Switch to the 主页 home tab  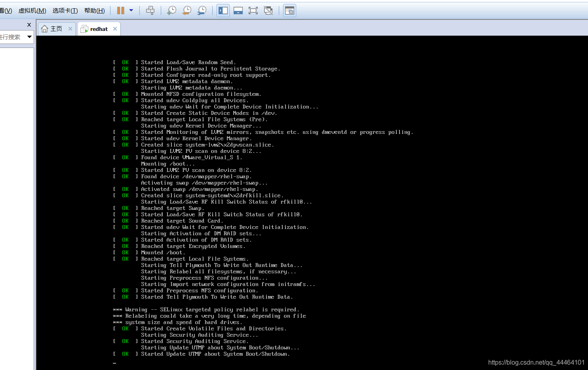click(x=56, y=29)
